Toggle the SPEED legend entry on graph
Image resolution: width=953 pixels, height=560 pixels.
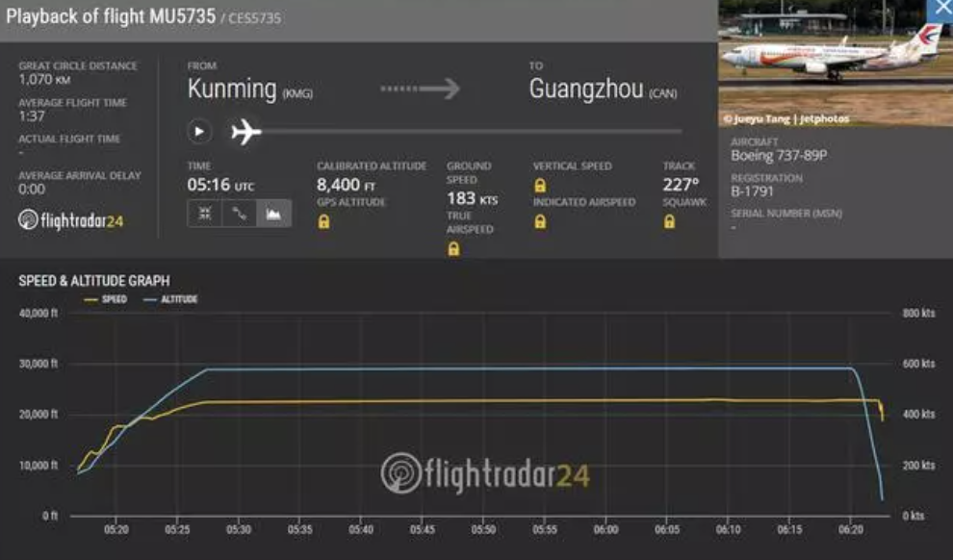click(106, 299)
